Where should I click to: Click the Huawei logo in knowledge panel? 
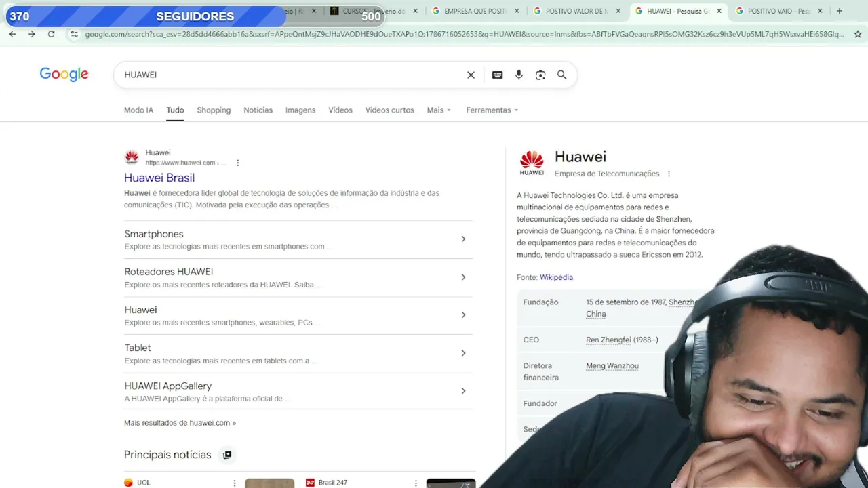point(532,163)
